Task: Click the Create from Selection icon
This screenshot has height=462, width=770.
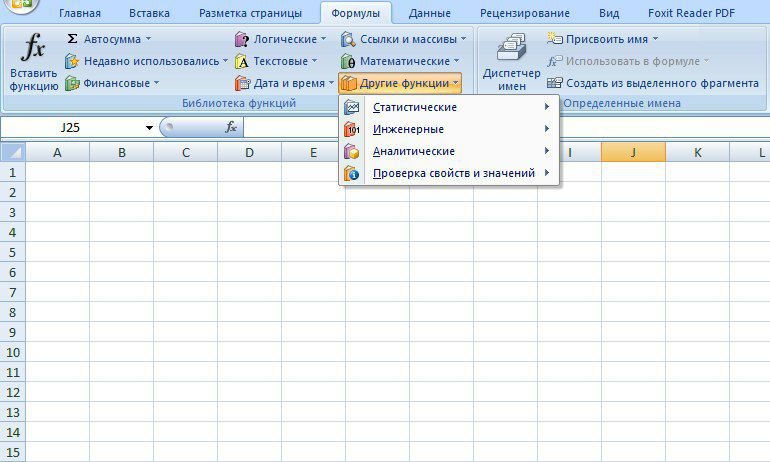Action: tap(555, 83)
